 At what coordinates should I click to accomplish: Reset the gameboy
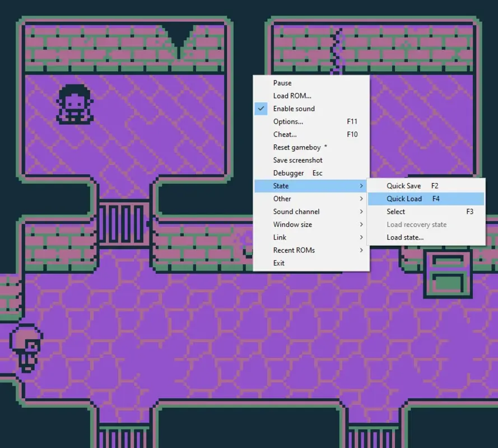[x=296, y=147]
